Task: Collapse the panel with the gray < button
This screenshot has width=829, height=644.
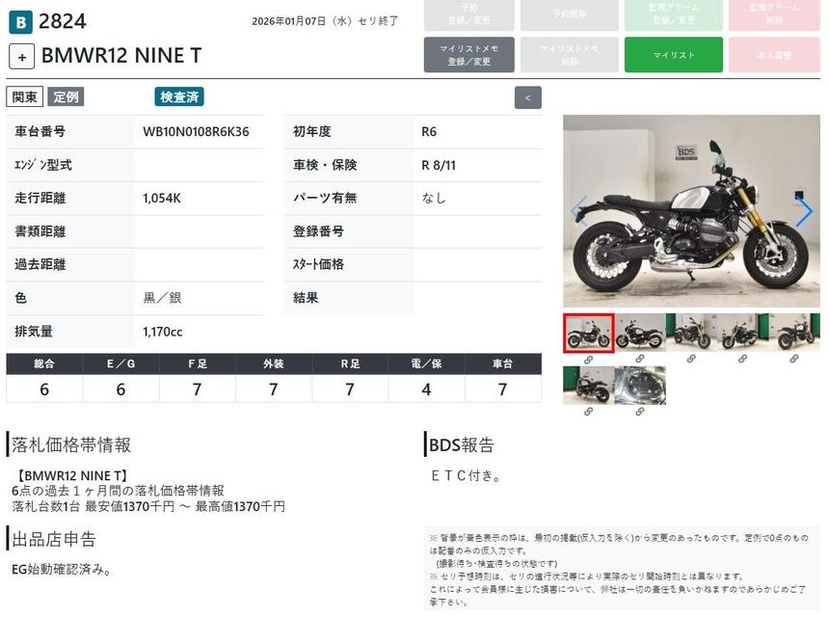Action: (x=527, y=97)
